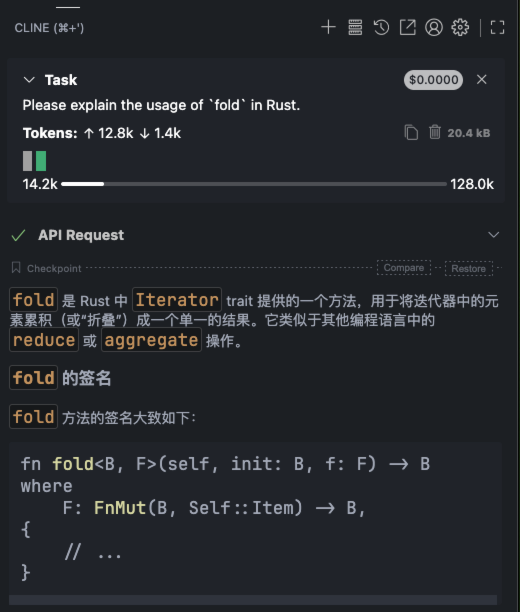The height and width of the screenshot is (612, 520).
Task: Open the task history clock icon
Action: 381,27
